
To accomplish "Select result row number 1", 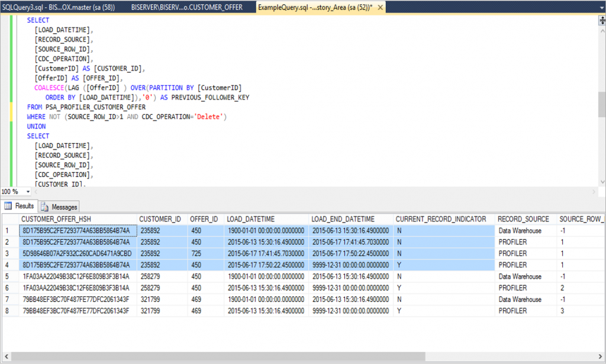I will 11,231.
